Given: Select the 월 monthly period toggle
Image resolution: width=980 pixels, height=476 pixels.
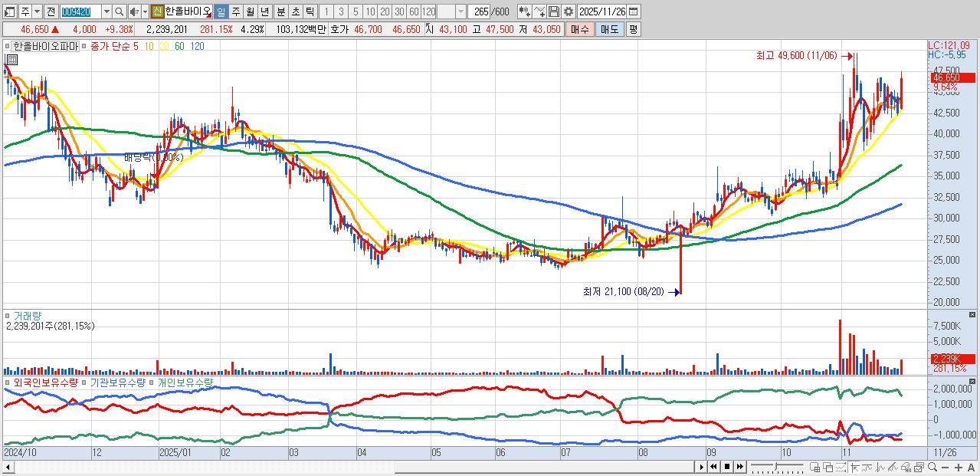Looking at the screenshot, I should [250, 11].
